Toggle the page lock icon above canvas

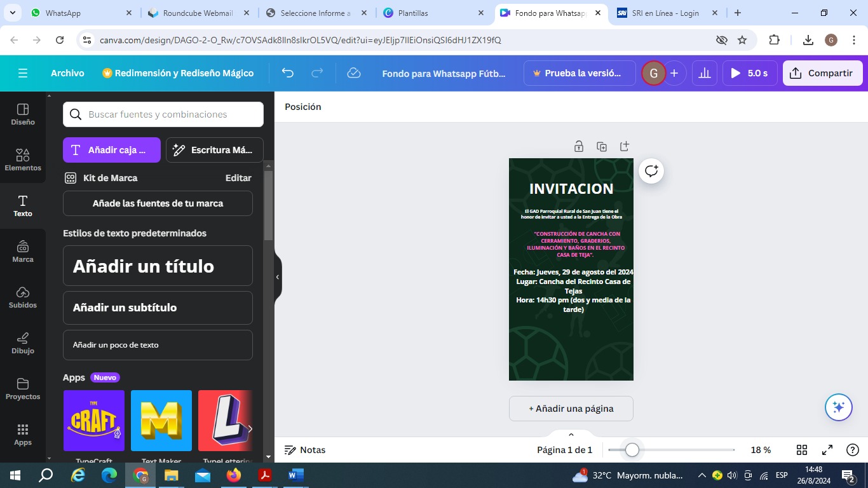pyautogui.click(x=579, y=147)
